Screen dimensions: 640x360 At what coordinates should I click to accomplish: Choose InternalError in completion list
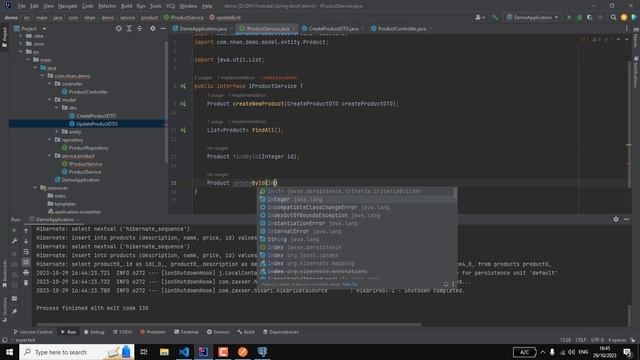tap(357, 231)
